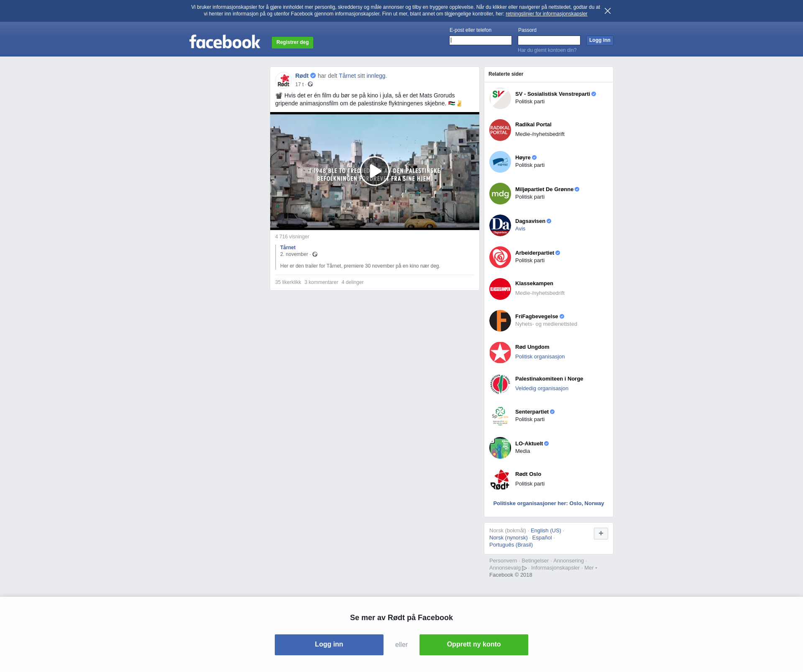Focus the Passord field
The image size is (803, 672).
549,40
